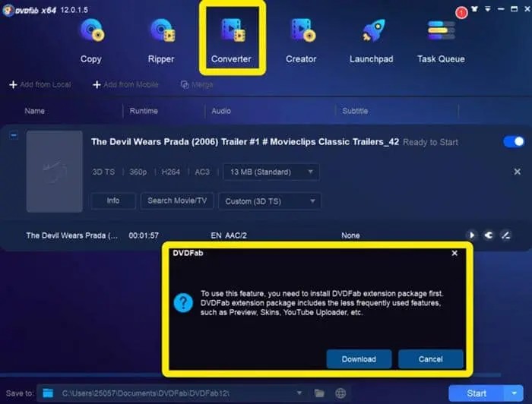532x404 pixels.
Task: Click the Ready to Start status text
Action: click(x=430, y=142)
